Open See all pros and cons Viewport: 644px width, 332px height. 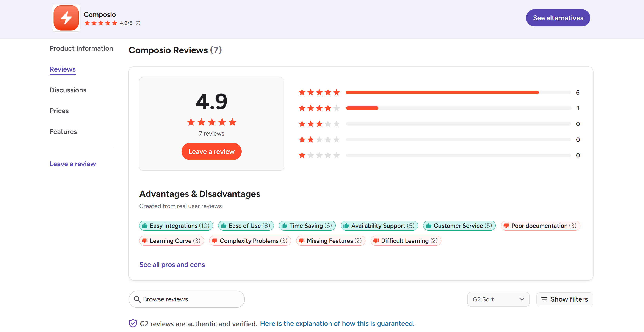(172, 264)
